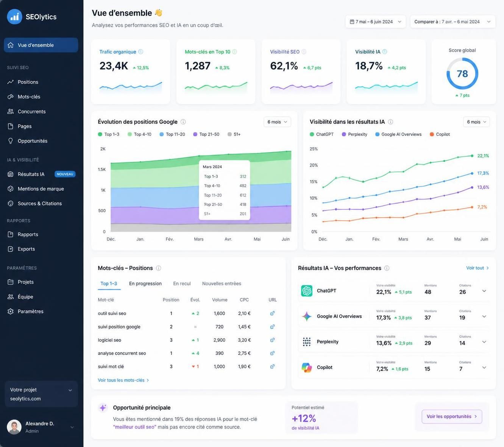504x447 pixels.
Task: Open 6 mois dropdown on Google positions chart
Action: 277,122
